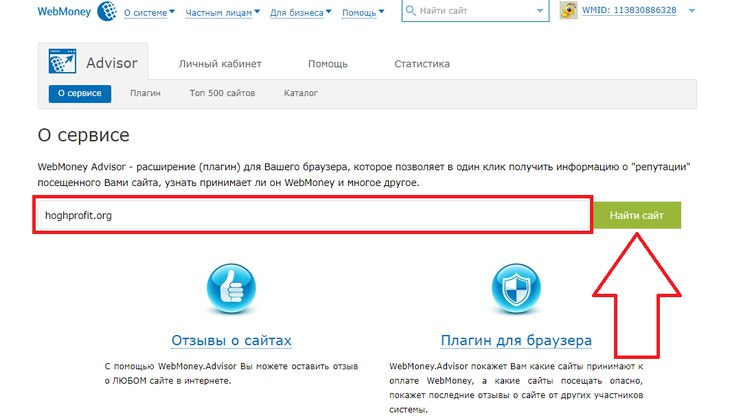Click the site input field with hoghprofit.org

point(313,215)
